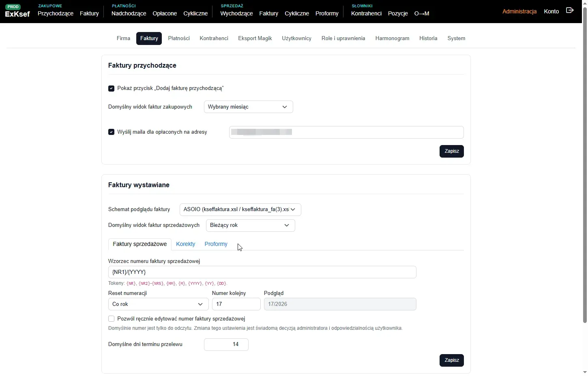Open the Role i uprawnienia tab
588x376 pixels.
[343, 38]
